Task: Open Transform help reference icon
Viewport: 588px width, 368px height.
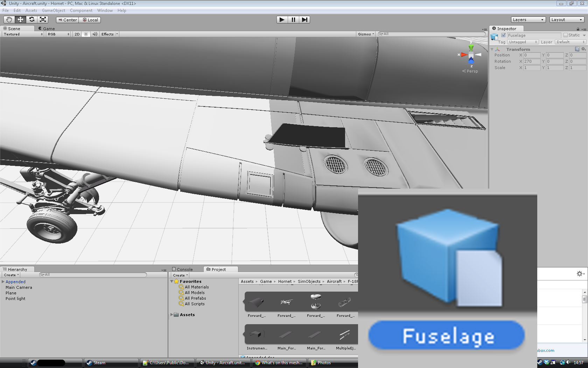Action: tap(577, 49)
